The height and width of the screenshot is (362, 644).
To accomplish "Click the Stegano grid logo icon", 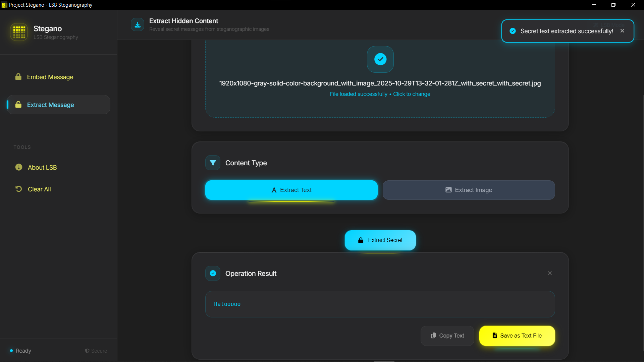I will click(x=19, y=32).
